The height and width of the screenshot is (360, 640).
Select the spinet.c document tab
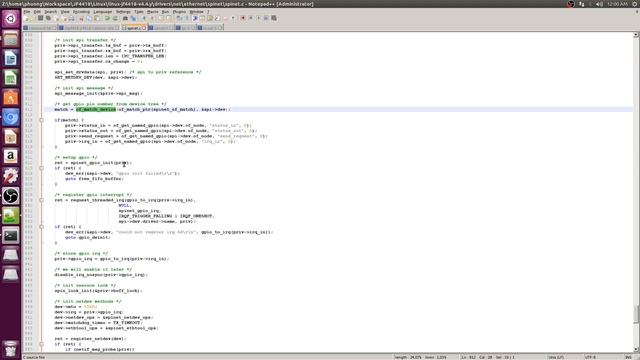pos(133,28)
